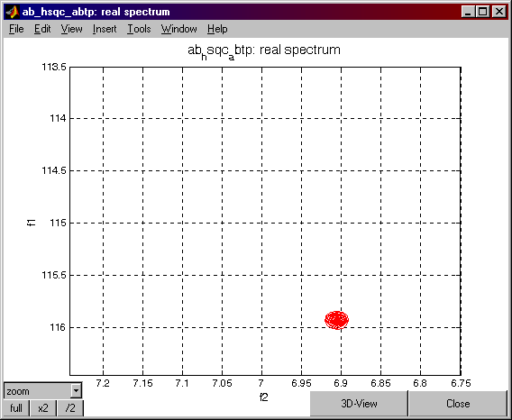Open the File menu
The width and height of the screenshot is (512, 420).
tap(16, 29)
